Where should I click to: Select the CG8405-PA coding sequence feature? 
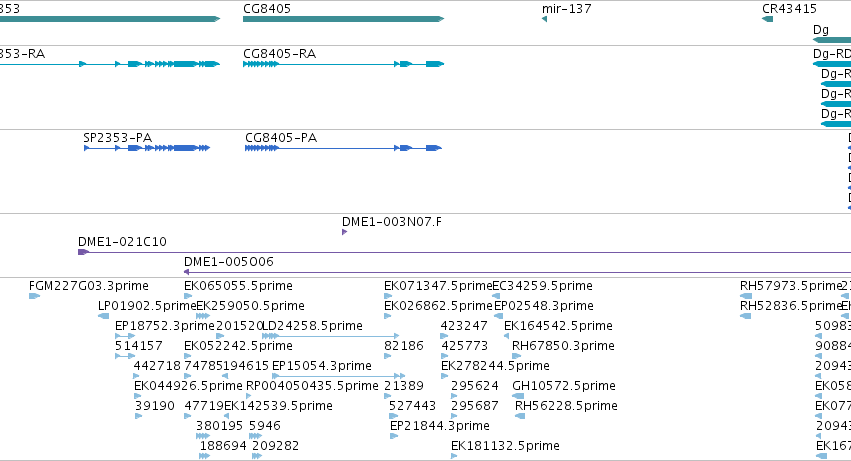tap(344, 148)
